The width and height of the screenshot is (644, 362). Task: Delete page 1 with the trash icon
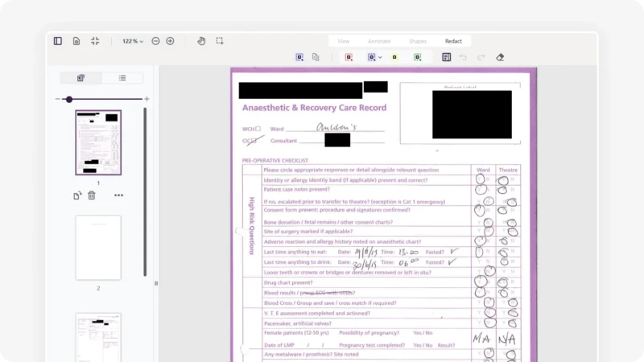92,195
